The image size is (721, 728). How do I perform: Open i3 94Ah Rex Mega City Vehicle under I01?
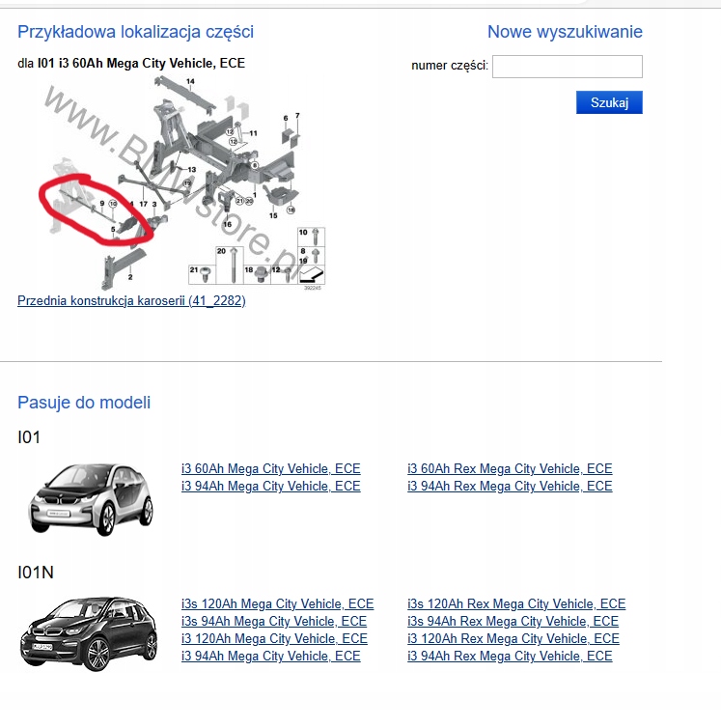[510, 486]
